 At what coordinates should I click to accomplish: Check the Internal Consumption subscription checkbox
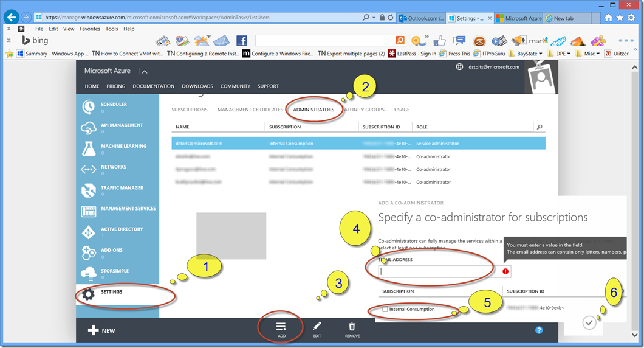(x=385, y=309)
